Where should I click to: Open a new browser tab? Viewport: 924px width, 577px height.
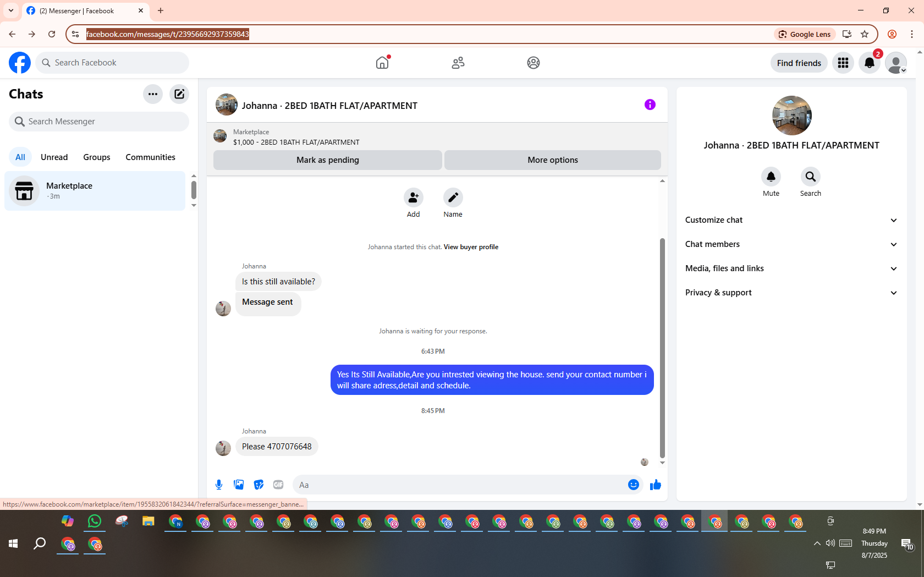161,10
